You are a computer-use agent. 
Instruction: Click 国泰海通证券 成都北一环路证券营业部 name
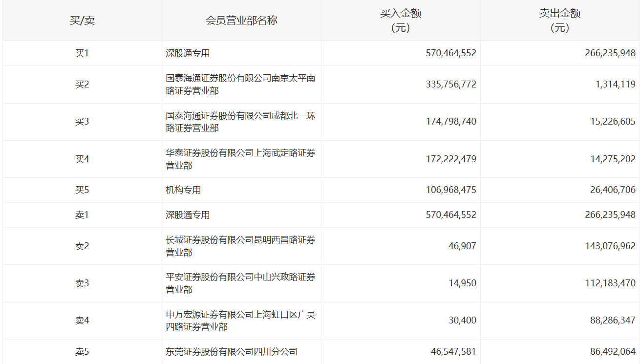(240, 122)
